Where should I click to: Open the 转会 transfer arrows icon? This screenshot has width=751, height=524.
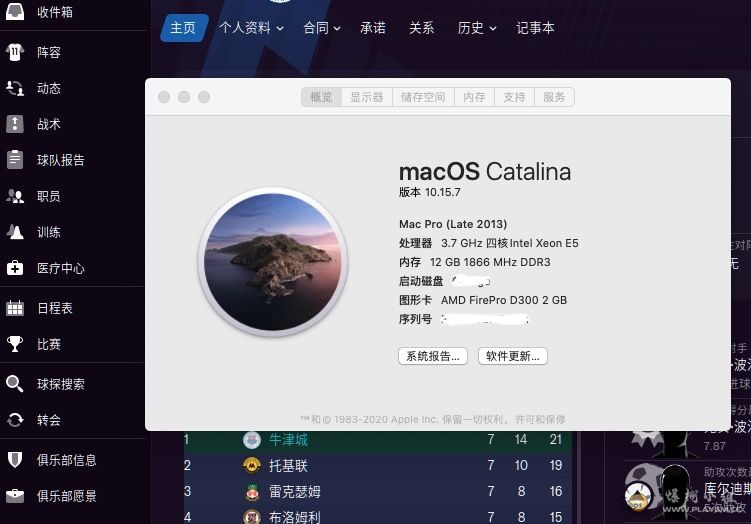15,420
